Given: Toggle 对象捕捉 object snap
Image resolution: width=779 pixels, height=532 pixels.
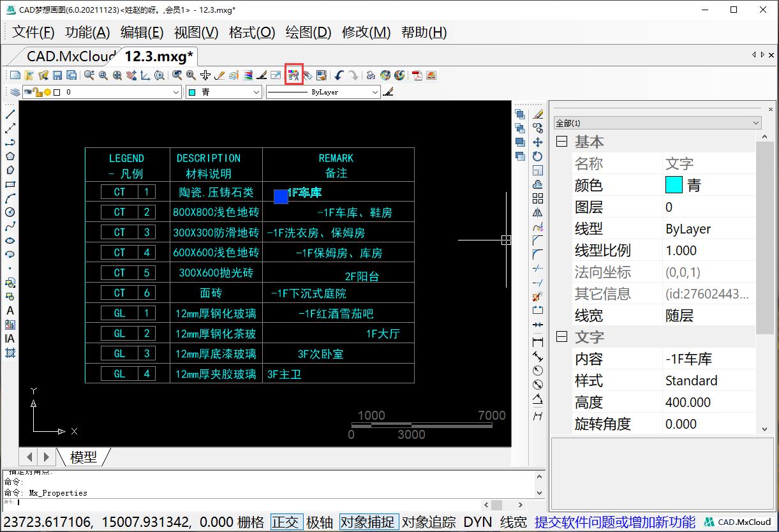Looking at the screenshot, I should 369,522.
